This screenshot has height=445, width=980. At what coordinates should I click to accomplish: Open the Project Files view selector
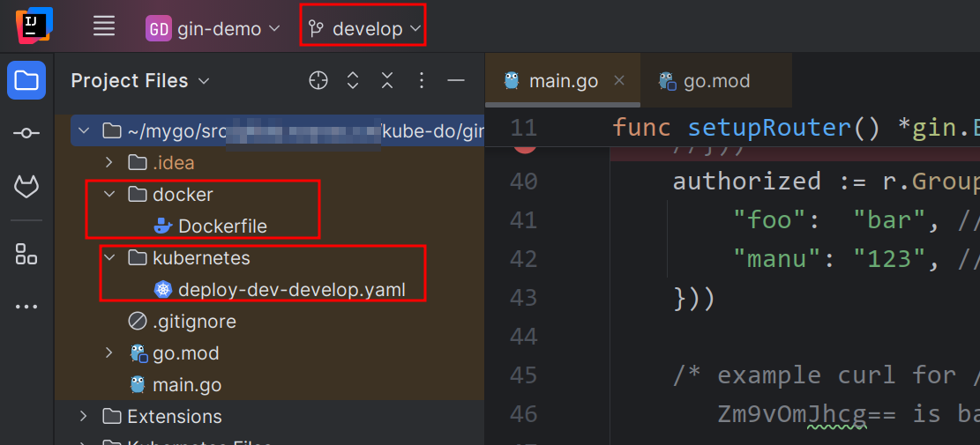click(140, 81)
